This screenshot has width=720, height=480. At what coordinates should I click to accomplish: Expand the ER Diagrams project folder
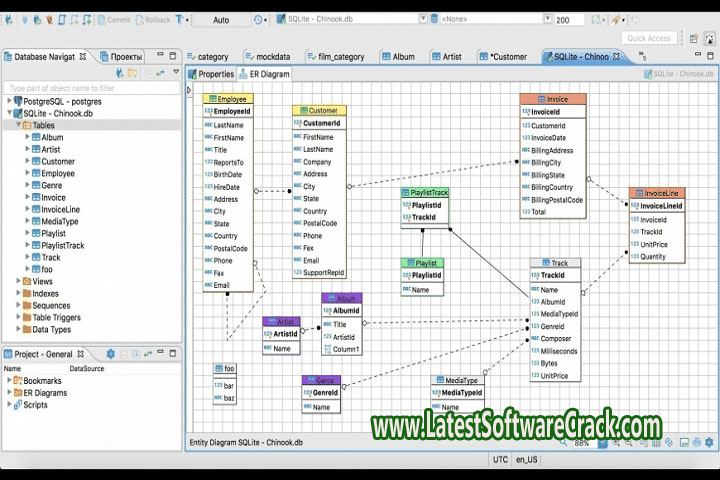point(9,393)
